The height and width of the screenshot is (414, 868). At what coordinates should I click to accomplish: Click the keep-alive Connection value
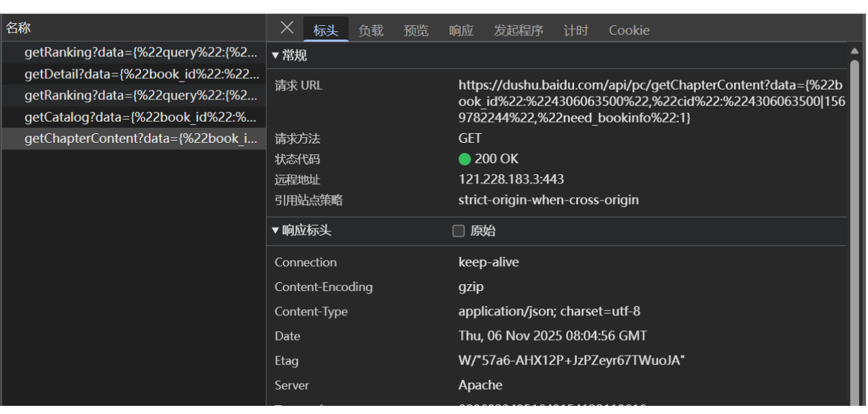tap(488, 262)
